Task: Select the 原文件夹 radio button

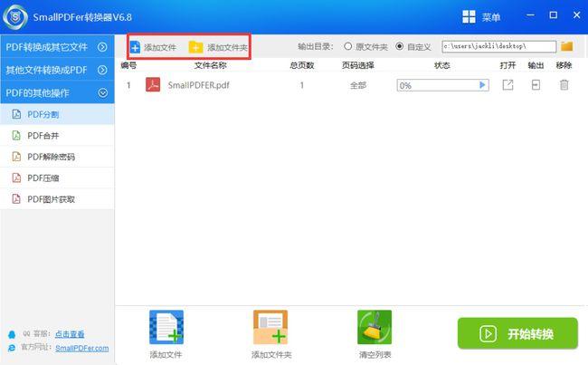Action: (x=348, y=46)
